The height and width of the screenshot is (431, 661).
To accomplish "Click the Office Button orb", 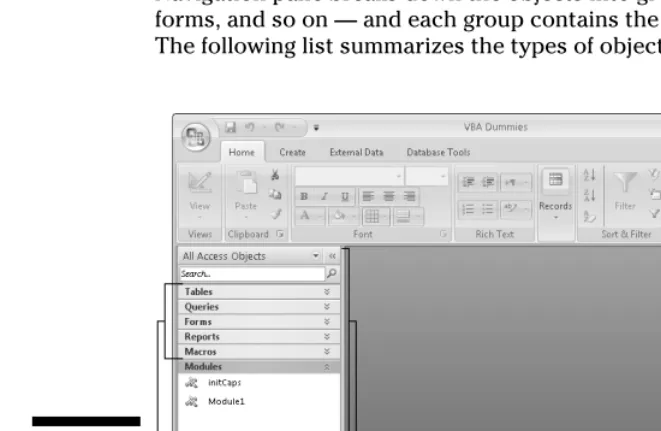I will click(x=196, y=137).
